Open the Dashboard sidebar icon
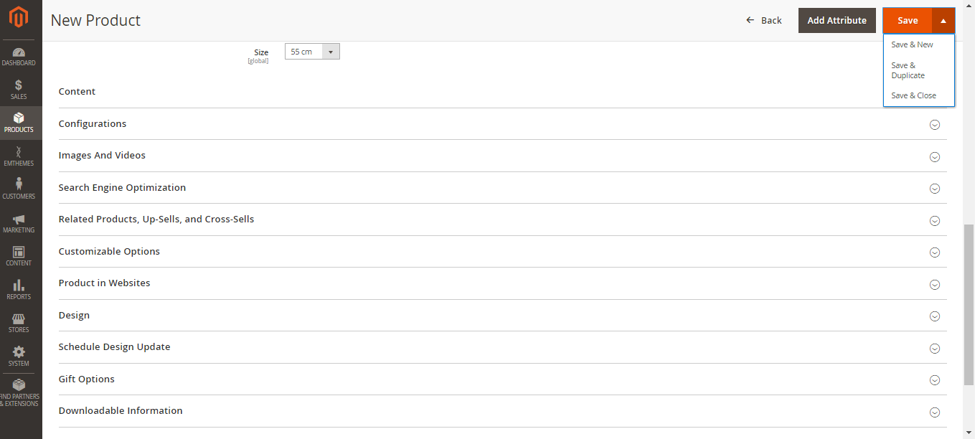980x439 pixels. 19,57
